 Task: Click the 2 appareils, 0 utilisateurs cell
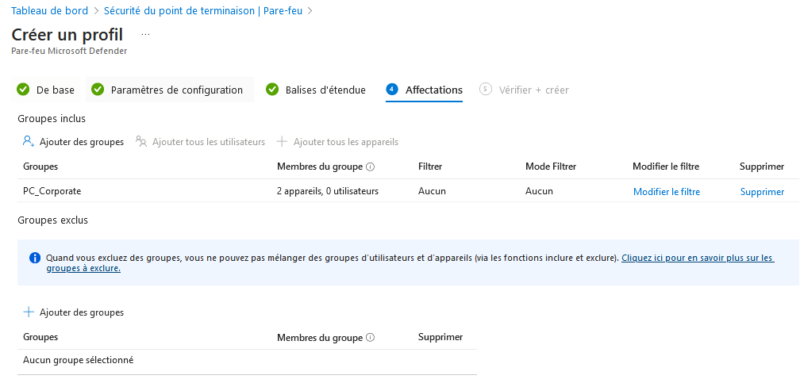(328, 191)
